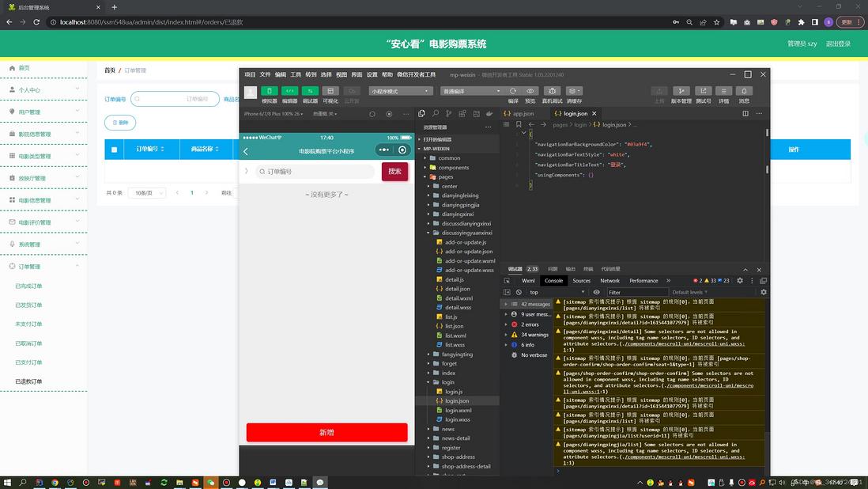Viewport: 868px width, 489px height.
Task: Click the 退出登录 link
Action: pos(838,44)
